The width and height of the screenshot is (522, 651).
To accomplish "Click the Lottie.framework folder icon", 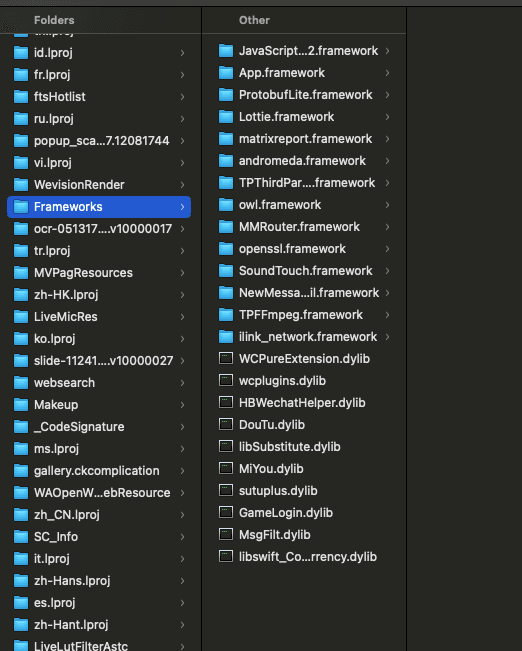I will click(226, 117).
